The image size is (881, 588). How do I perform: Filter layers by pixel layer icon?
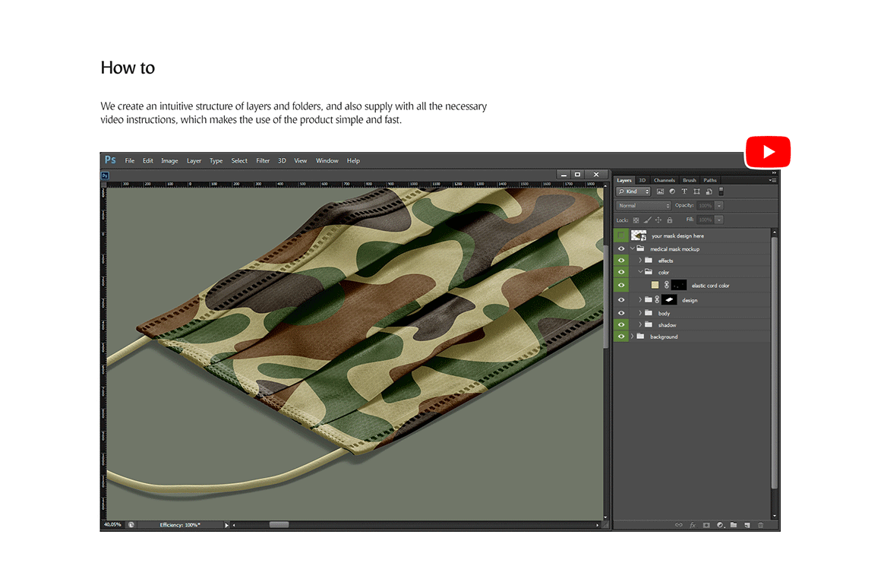coord(660,191)
